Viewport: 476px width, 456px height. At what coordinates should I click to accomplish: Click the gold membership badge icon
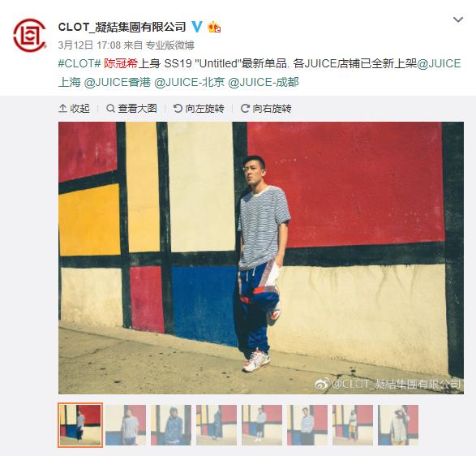tap(214, 27)
